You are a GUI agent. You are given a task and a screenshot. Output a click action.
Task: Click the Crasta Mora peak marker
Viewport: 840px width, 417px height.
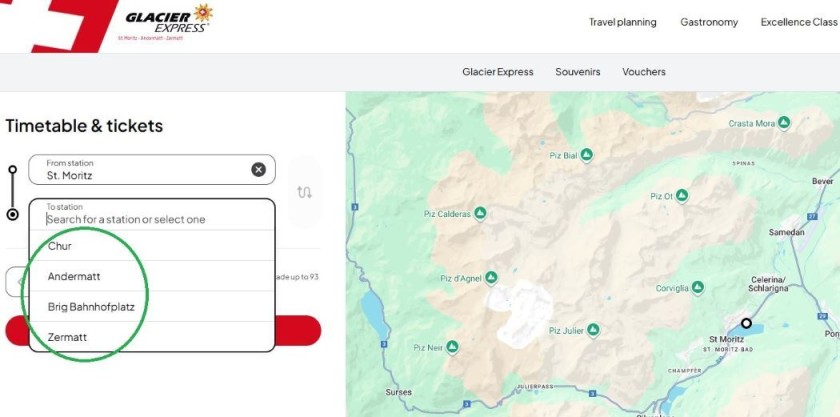(x=784, y=123)
